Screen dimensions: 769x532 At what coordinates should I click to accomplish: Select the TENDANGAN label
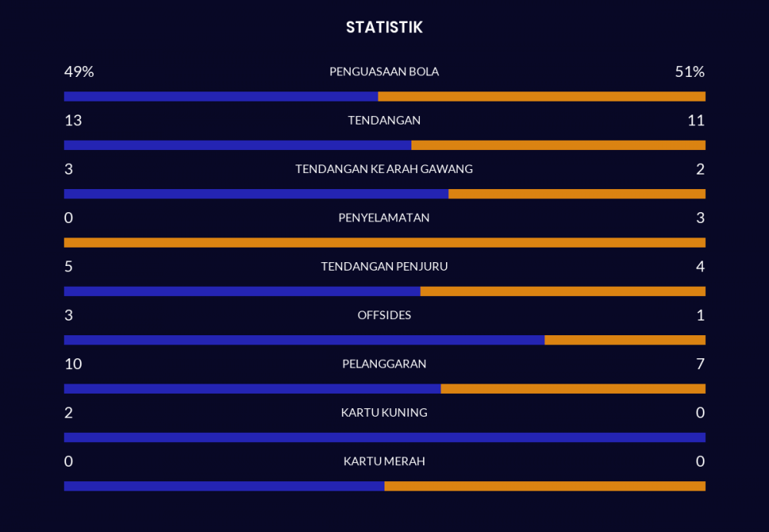coord(384,121)
